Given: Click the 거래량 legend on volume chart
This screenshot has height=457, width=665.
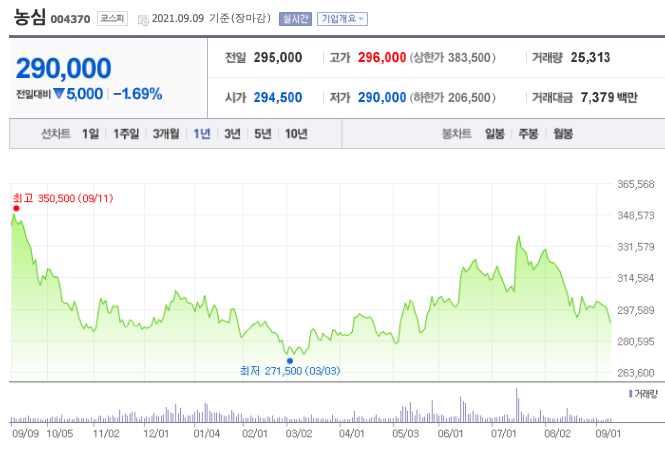Looking at the screenshot, I should point(643,394).
